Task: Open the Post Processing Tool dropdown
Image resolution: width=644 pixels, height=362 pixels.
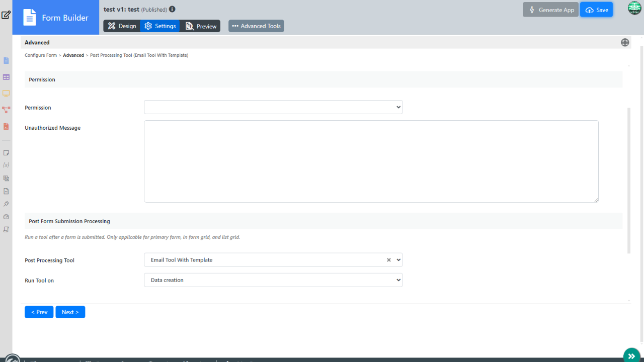Action: [273, 260]
